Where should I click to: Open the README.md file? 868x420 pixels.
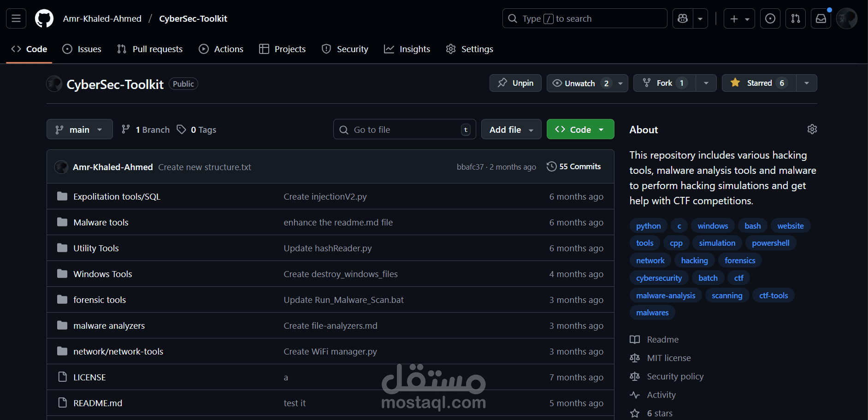(98, 403)
